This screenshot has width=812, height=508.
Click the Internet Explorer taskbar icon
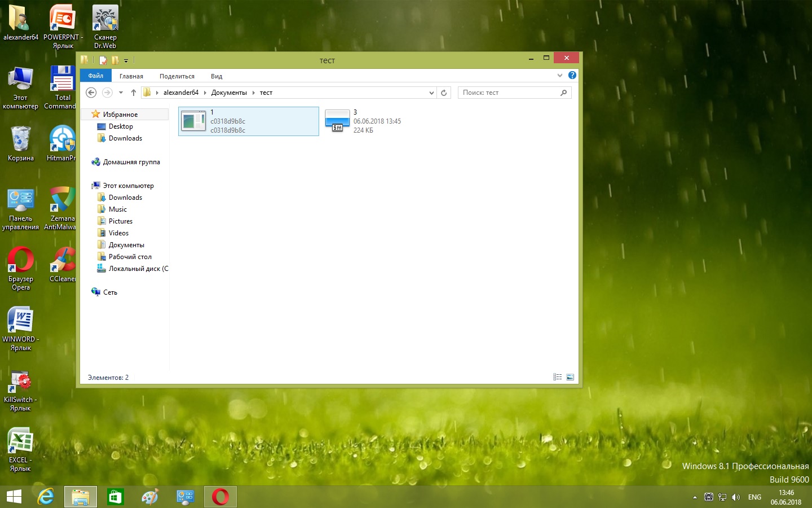(46, 497)
